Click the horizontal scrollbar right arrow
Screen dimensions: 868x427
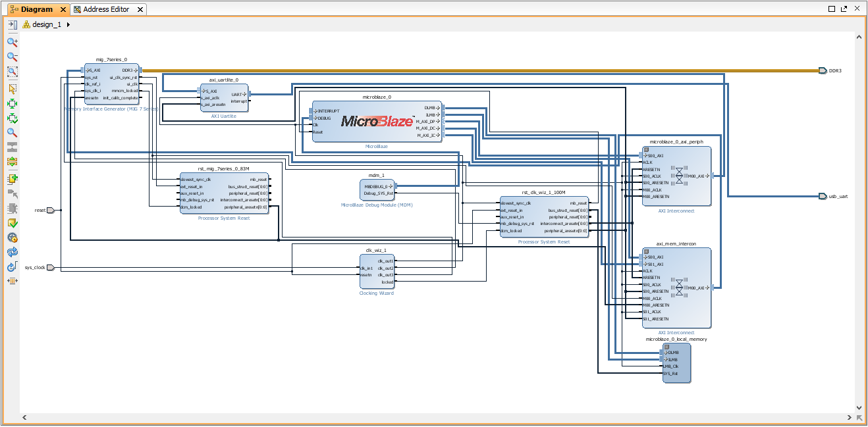(848, 417)
